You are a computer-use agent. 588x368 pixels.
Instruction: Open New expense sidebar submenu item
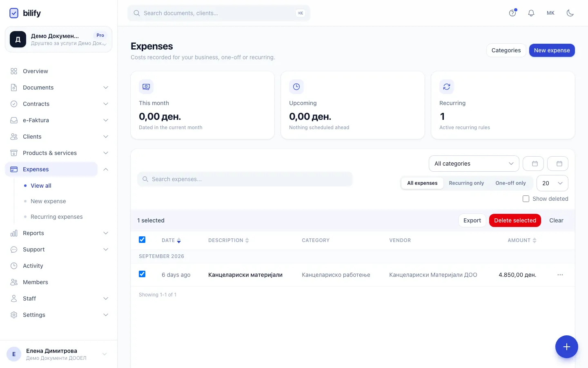click(48, 201)
